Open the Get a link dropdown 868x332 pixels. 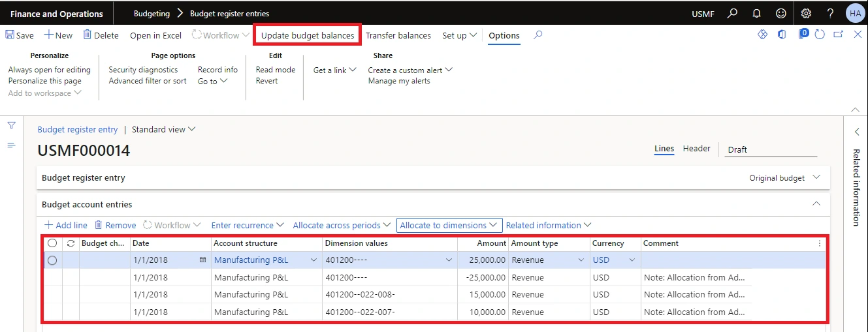click(x=335, y=70)
